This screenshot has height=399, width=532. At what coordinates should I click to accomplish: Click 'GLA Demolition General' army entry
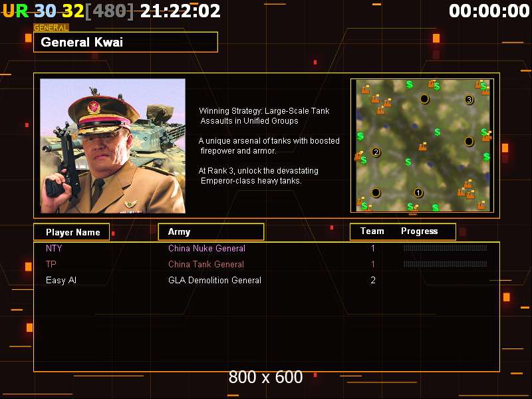[215, 280]
